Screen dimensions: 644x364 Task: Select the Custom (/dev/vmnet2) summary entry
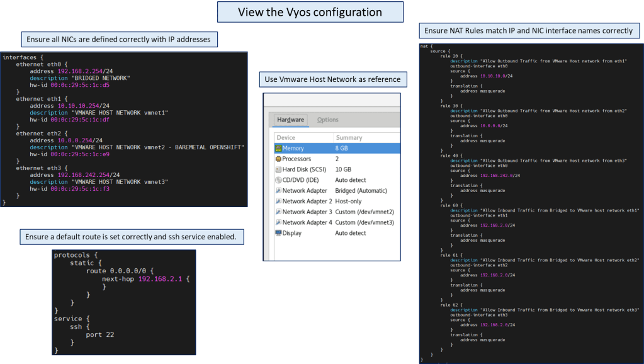(x=364, y=212)
